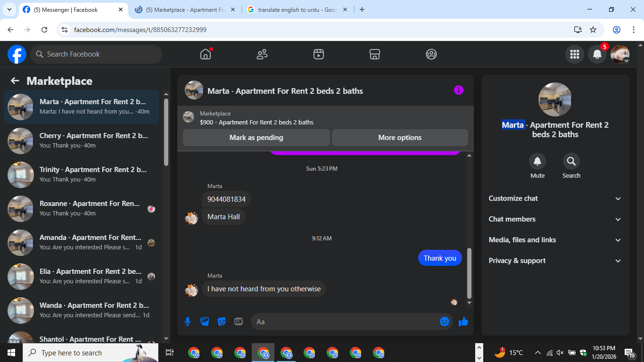Open the Windows Start menu
This screenshot has height=362, width=644.
11,353
